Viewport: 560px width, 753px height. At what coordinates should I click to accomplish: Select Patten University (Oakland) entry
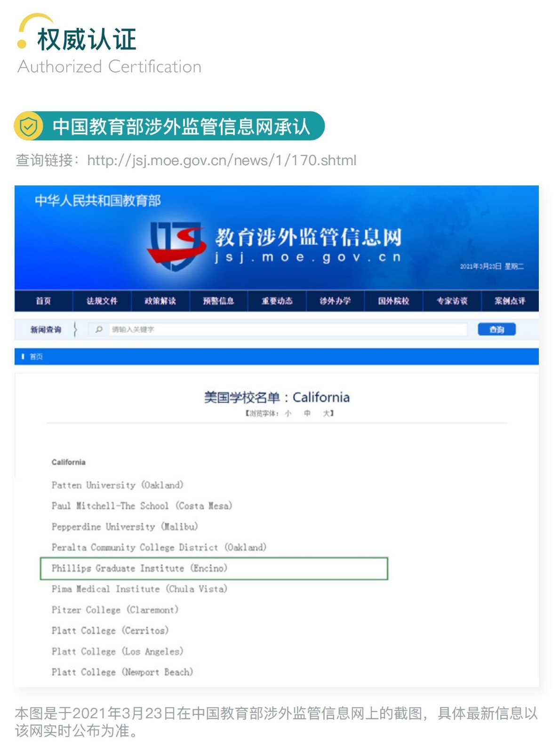click(118, 485)
